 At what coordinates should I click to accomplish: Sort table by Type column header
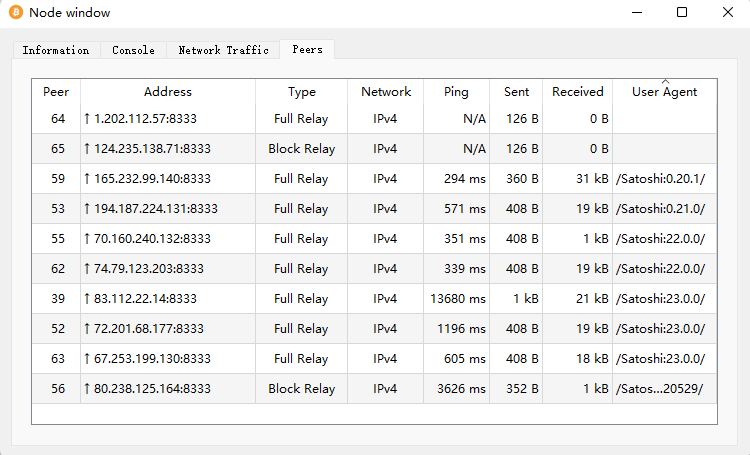301,92
